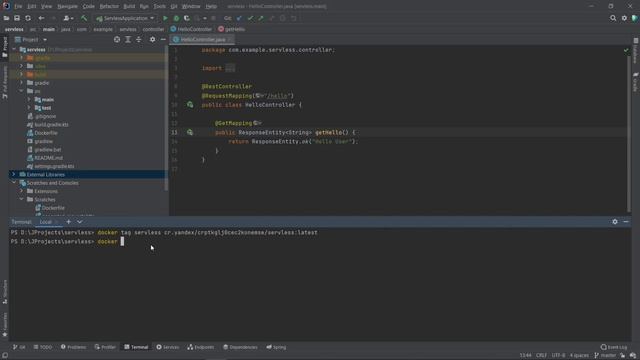Run ServlessApplication with green play icon

(x=165, y=18)
